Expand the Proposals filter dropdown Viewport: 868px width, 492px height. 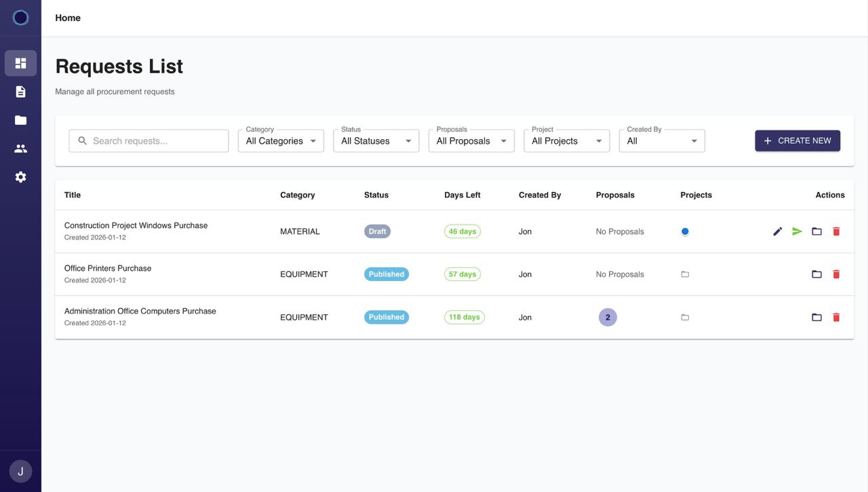471,140
